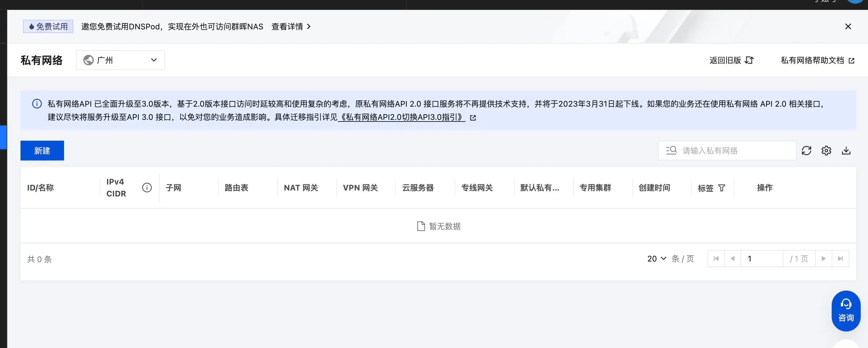Viewport: 868px width, 348px height.
Task: Open the 标签 filter funnel icon
Action: 722,188
